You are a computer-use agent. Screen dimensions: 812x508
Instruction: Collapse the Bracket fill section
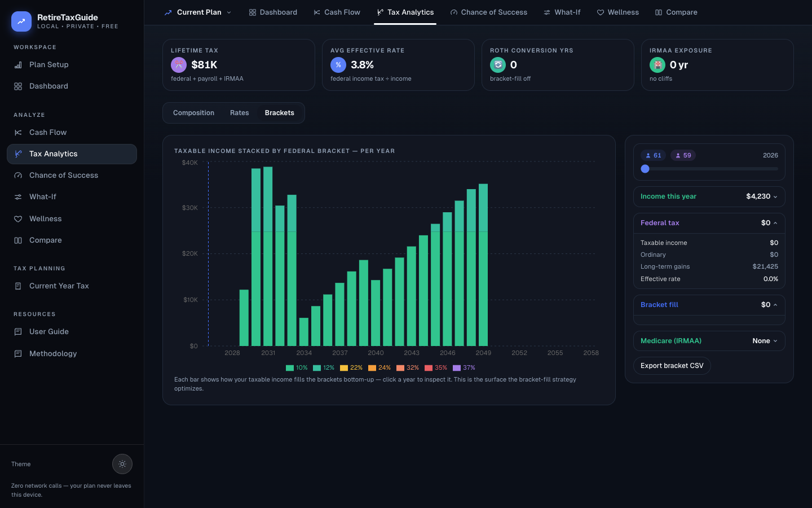point(709,305)
